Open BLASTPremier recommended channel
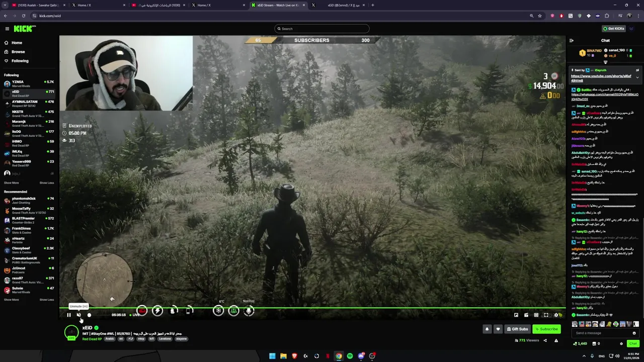Screen dimensions: 644x362 coord(29,220)
